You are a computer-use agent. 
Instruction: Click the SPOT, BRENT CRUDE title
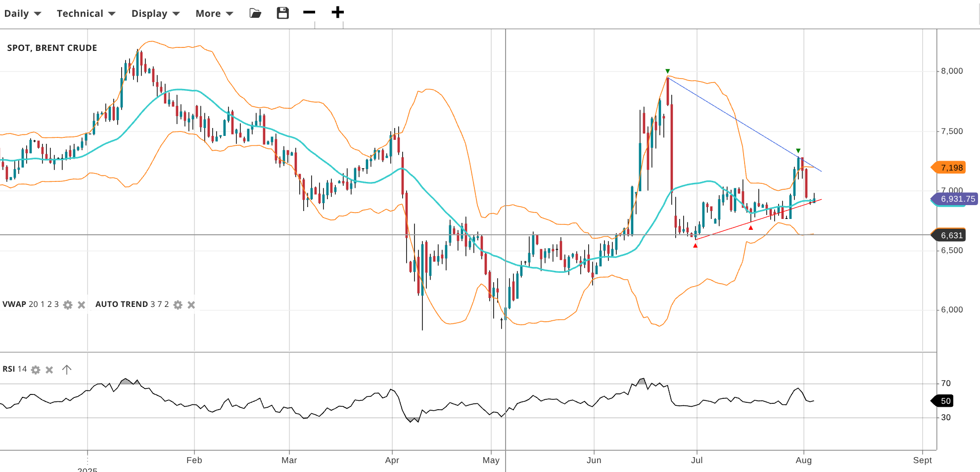click(x=52, y=48)
